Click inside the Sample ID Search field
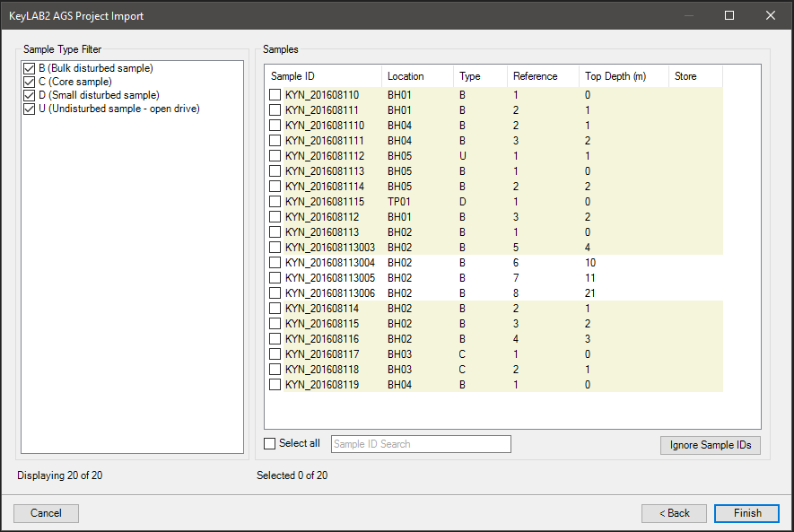Image resolution: width=794 pixels, height=532 pixels. pos(420,443)
